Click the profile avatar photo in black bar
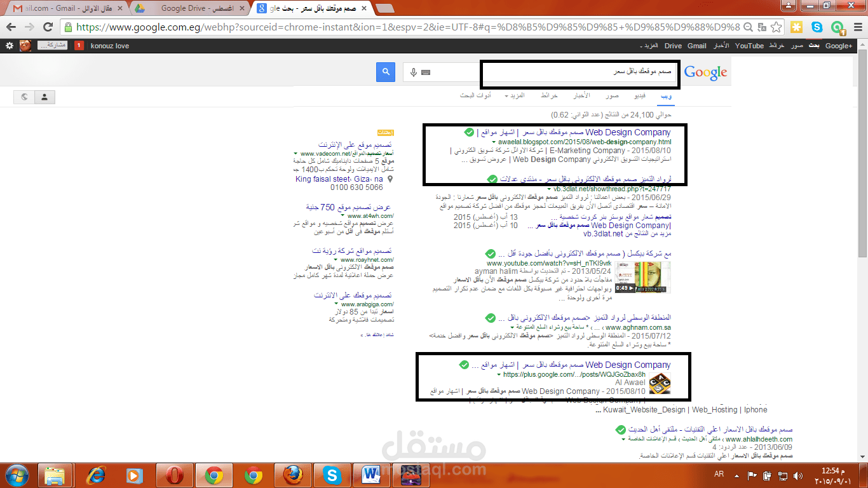 point(25,46)
